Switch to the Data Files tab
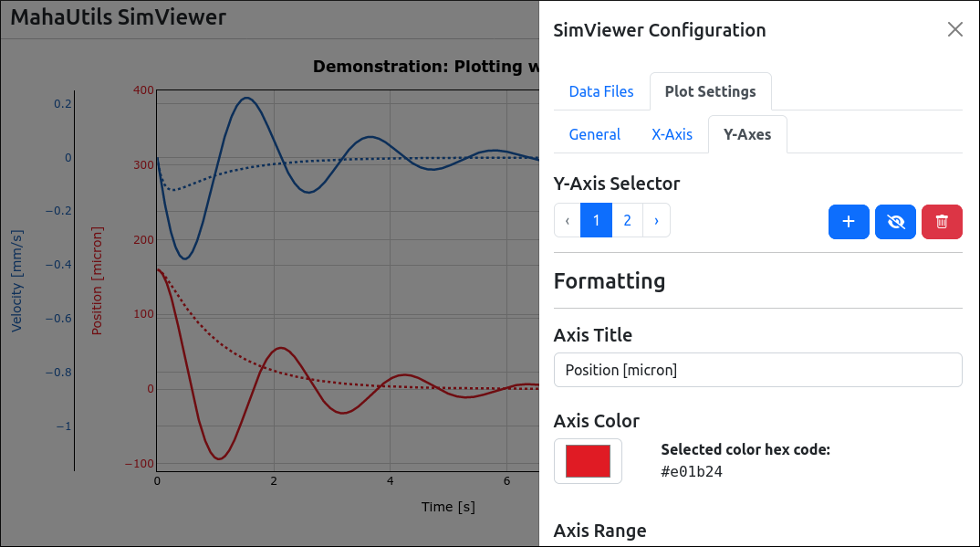The width and height of the screenshot is (980, 547). tap(600, 91)
